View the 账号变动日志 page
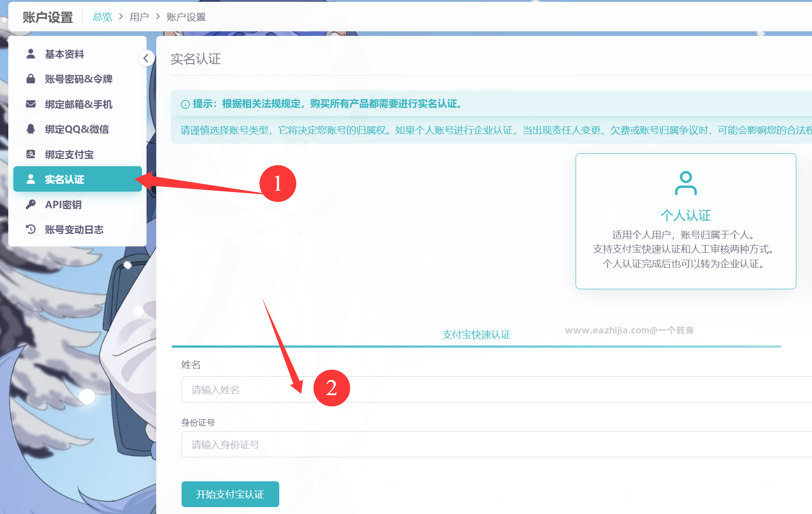 coord(77,229)
